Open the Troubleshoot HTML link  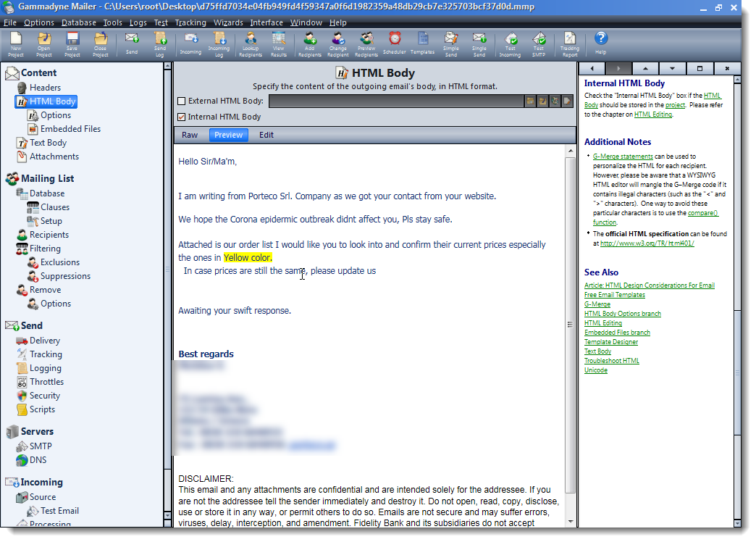click(612, 361)
